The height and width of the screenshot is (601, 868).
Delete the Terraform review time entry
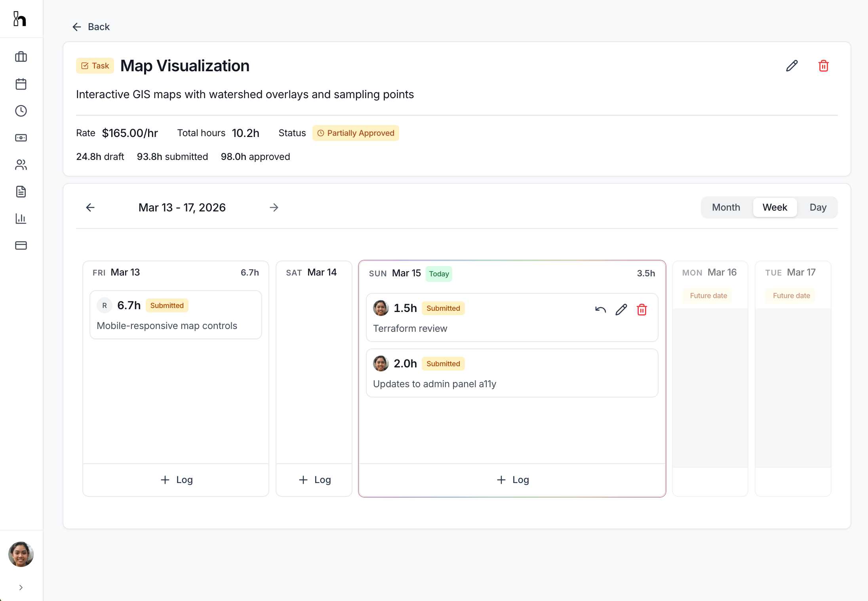tap(641, 310)
